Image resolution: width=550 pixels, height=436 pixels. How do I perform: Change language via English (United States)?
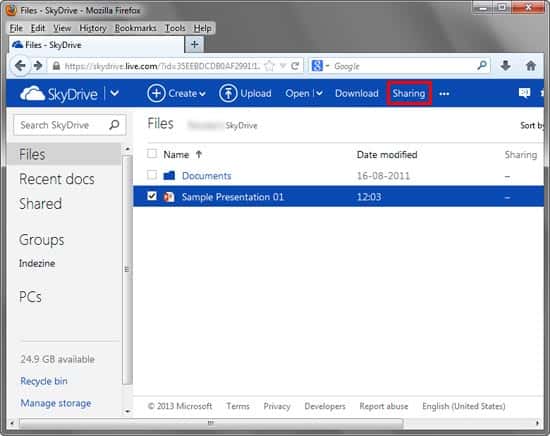(x=464, y=406)
